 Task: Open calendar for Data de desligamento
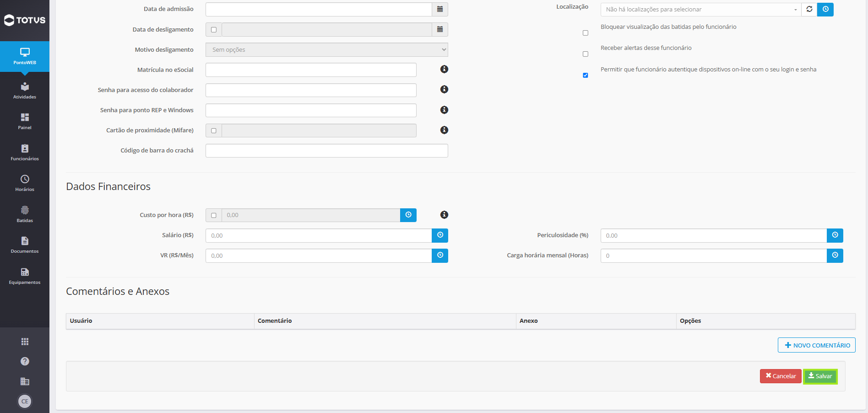440,29
